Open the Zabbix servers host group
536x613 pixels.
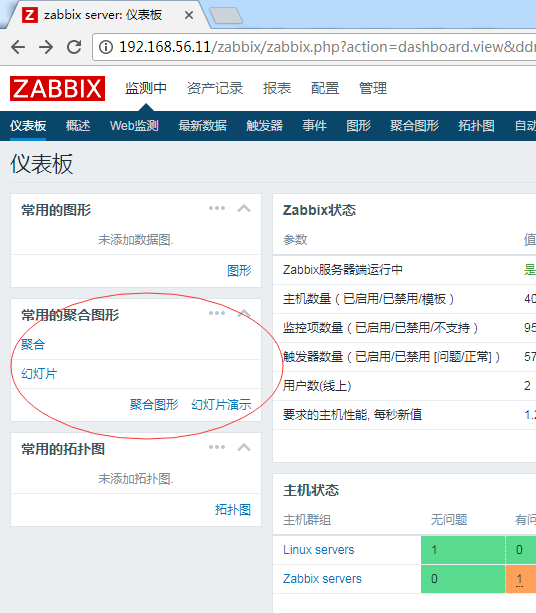[x=322, y=579]
